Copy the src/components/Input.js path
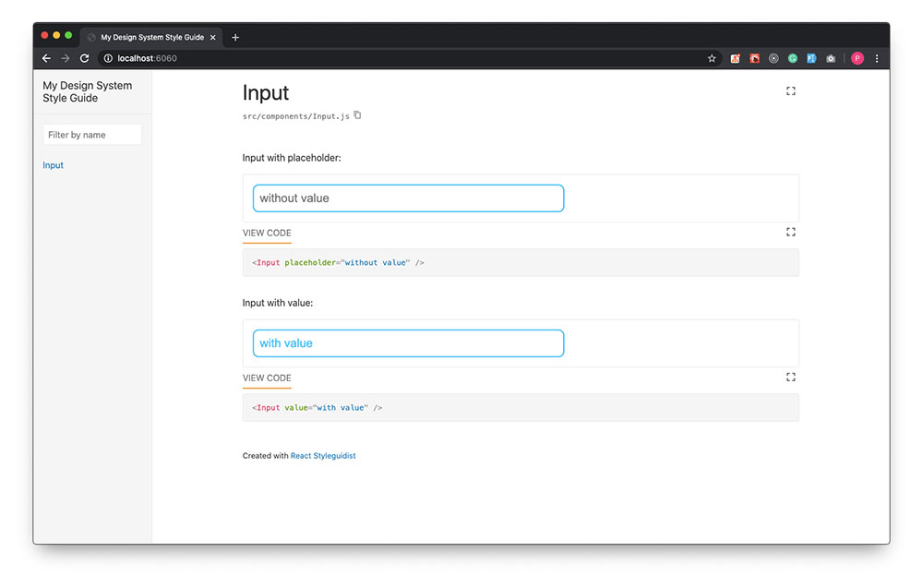The width and height of the screenshot is (923, 588). tap(357, 115)
